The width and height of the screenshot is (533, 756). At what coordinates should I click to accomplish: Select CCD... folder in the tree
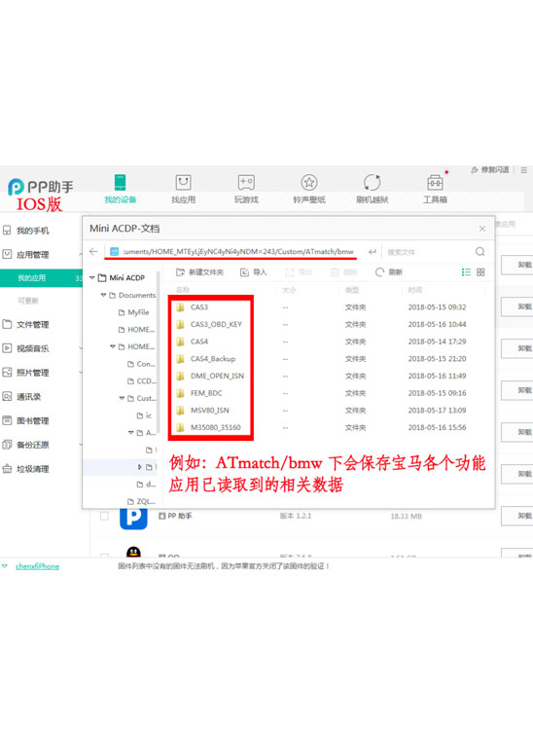[142, 380]
